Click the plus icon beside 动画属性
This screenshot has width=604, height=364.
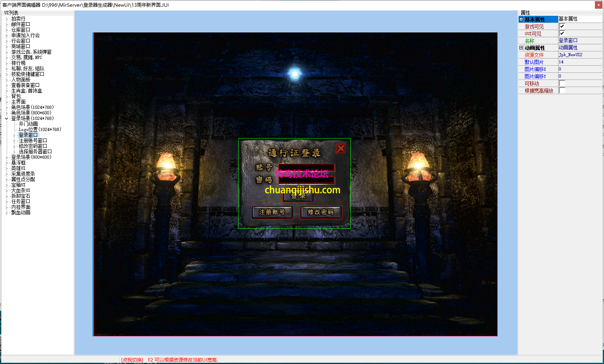(x=521, y=48)
